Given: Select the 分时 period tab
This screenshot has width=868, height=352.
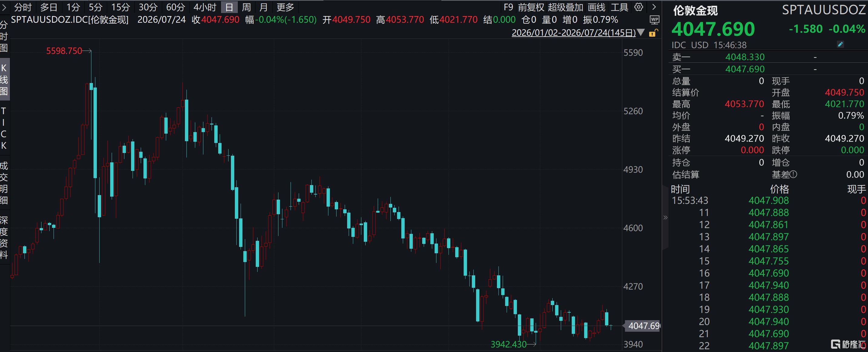Looking at the screenshot, I should click(x=23, y=7).
